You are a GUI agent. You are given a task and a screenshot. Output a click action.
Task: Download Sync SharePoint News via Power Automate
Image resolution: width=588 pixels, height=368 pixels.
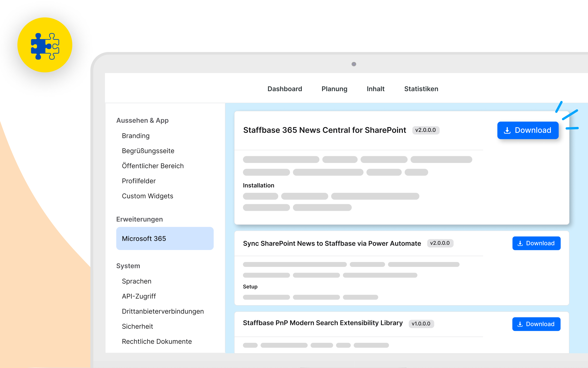click(536, 243)
